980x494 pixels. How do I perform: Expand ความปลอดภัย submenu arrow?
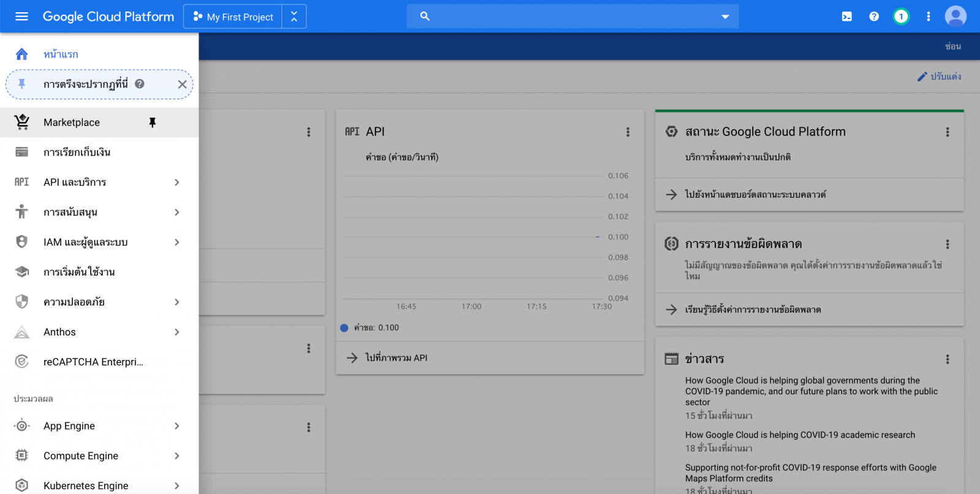point(177,302)
